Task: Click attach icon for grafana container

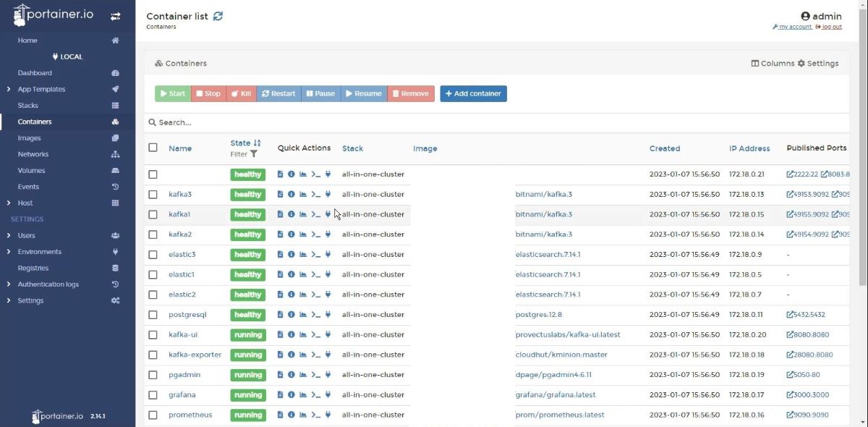Action: click(x=328, y=395)
